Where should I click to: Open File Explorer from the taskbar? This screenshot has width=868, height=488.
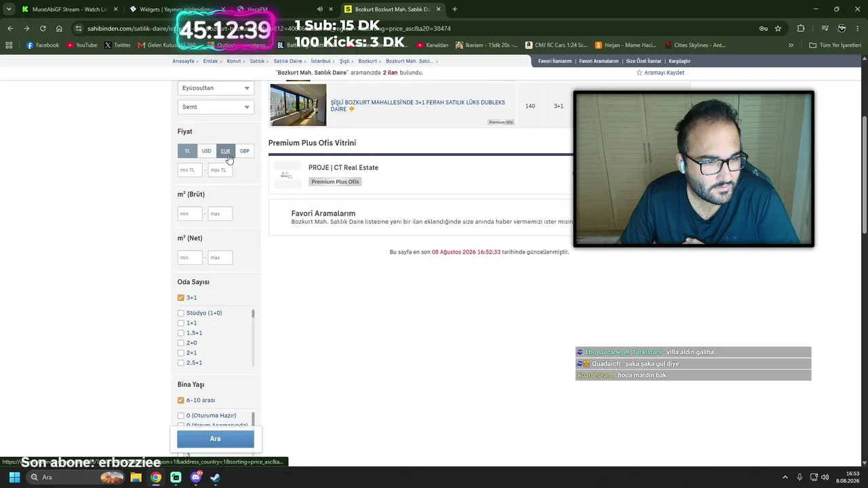[x=136, y=477]
